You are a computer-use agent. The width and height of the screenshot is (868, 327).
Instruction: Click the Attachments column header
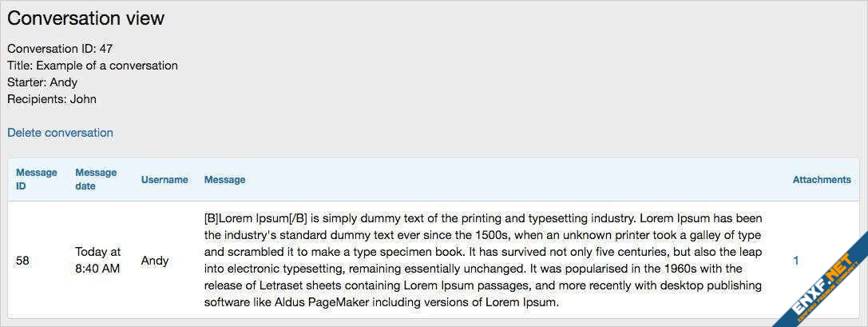click(821, 180)
